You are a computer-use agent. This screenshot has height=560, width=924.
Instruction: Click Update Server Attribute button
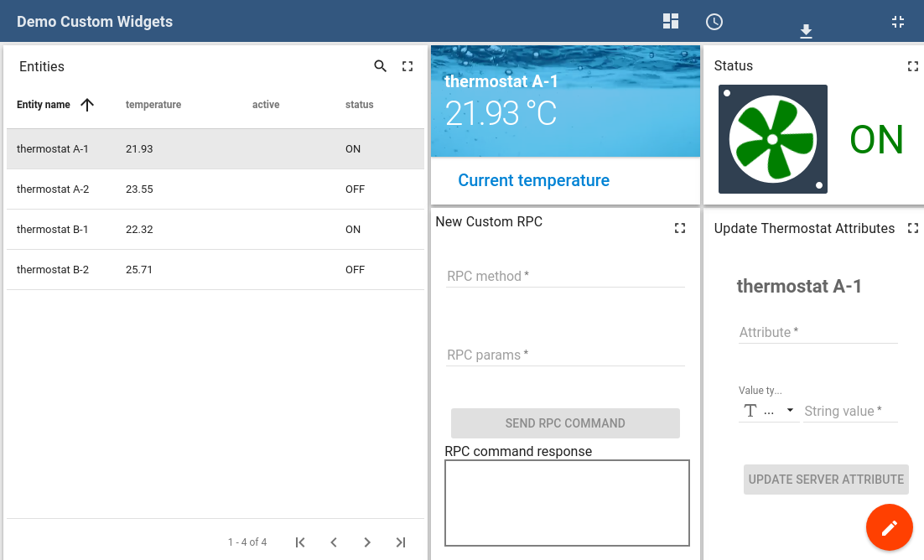(x=826, y=480)
